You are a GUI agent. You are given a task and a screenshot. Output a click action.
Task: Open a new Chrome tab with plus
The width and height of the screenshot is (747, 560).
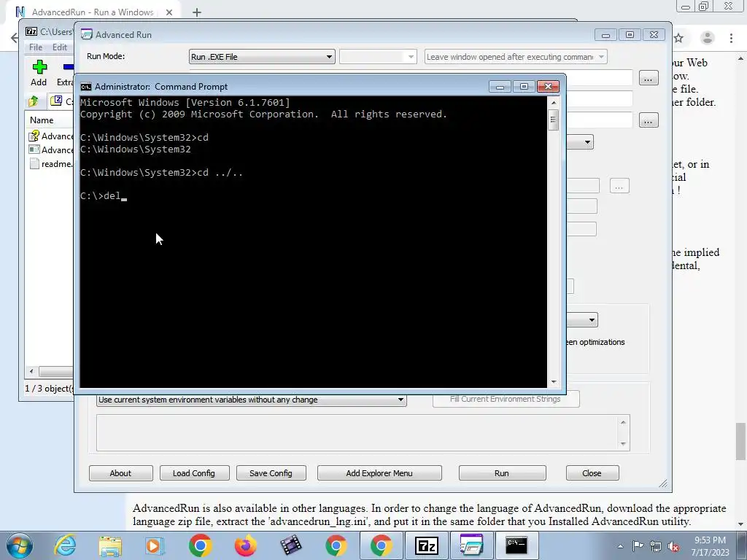[197, 12]
